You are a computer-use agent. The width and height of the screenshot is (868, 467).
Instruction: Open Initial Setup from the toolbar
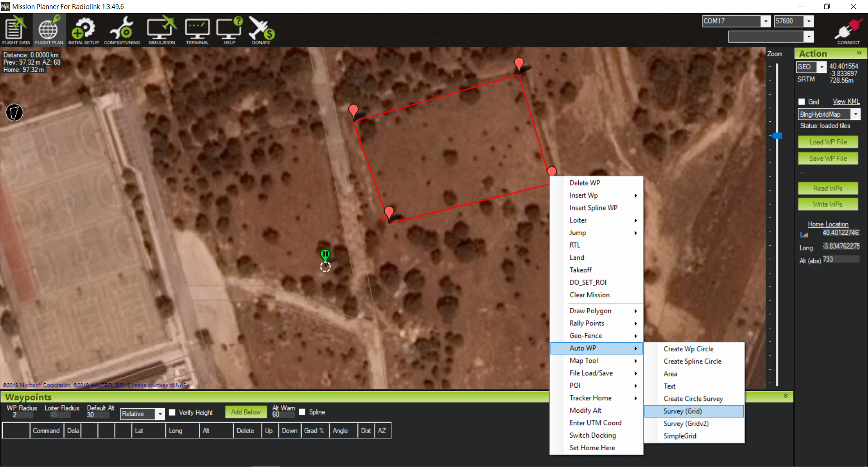[83, 30]
